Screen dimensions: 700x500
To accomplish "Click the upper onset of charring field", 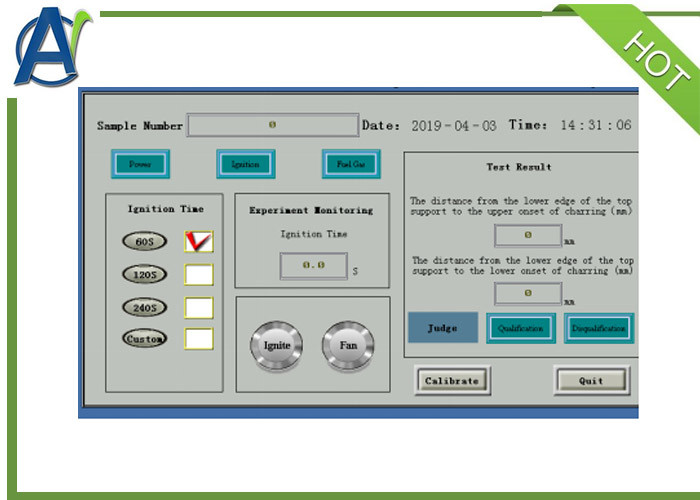I will [527, 236].
